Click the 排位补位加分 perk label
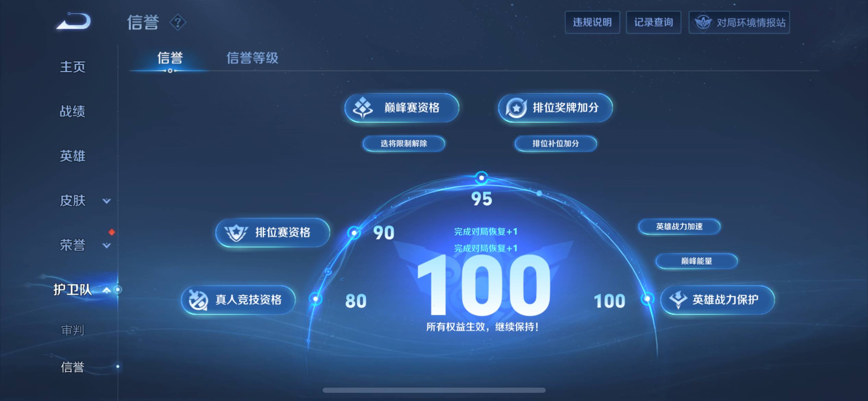The width and height of the screenshot is (868, 401). [x=555, y=144]
